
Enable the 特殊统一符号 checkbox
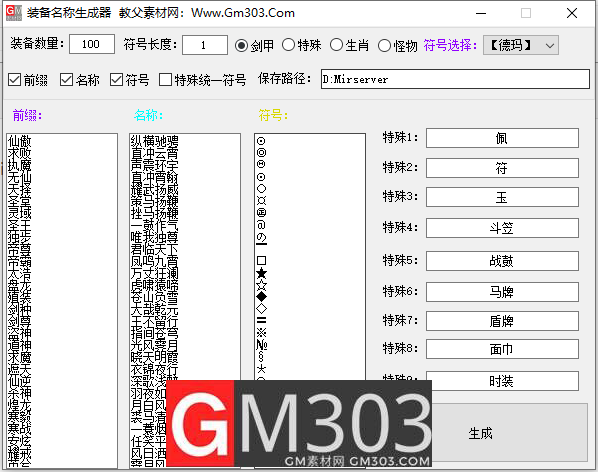pyautogui.click(x=203, y=80)
